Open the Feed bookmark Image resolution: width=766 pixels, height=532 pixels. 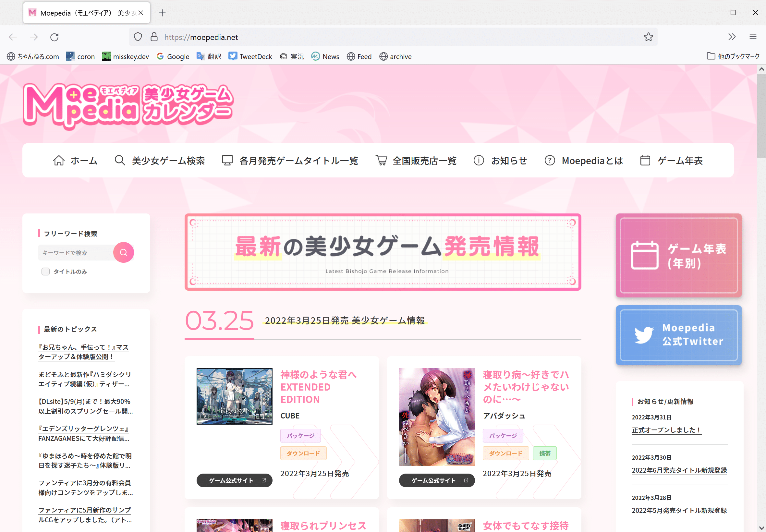[x=359, y=57]
